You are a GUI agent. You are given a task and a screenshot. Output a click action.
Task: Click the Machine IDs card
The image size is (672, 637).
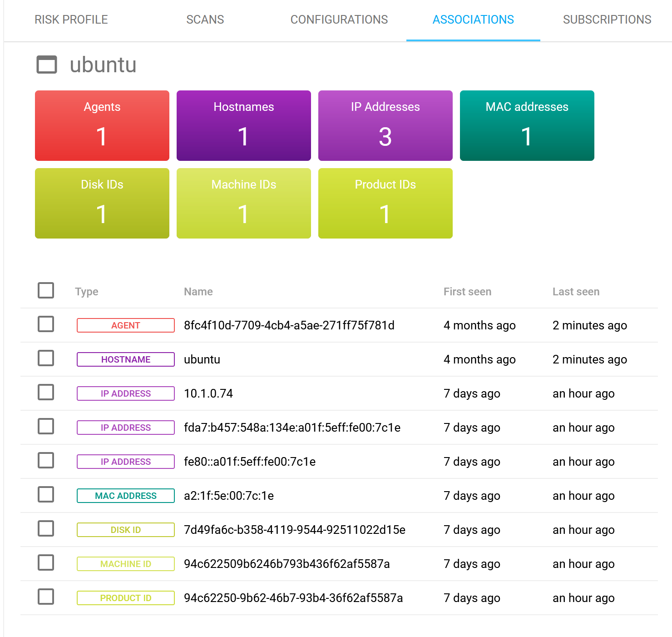(x=244, y=203)
